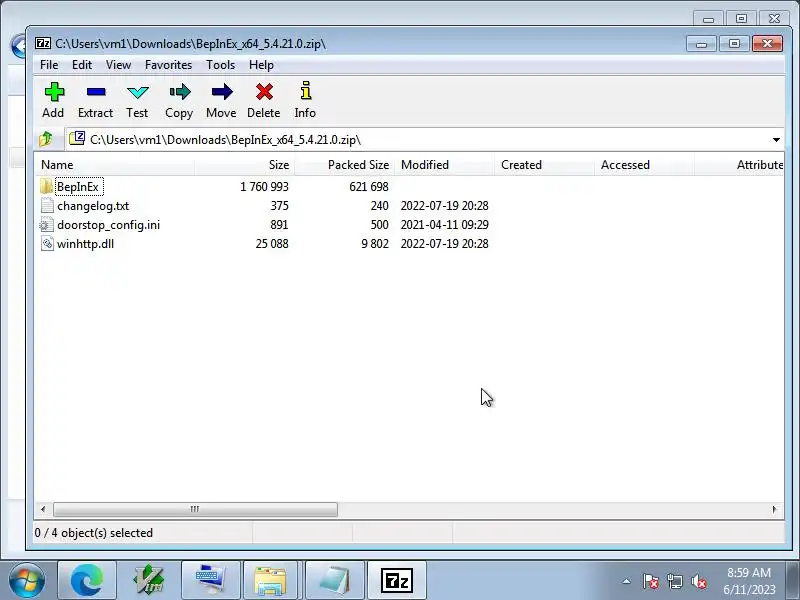Click the network tray icon
Screen dimensions: 800x600
[x=675, y=581]
